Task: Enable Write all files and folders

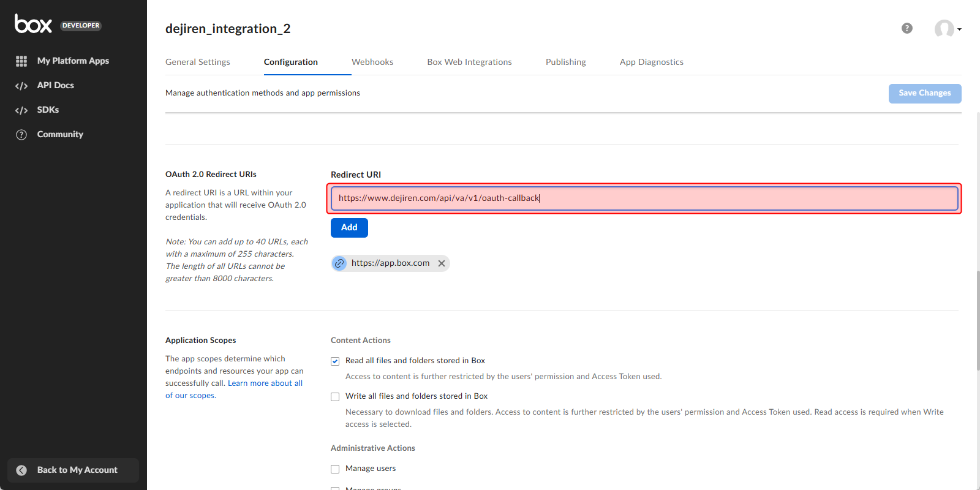Action: coord(335,397)
